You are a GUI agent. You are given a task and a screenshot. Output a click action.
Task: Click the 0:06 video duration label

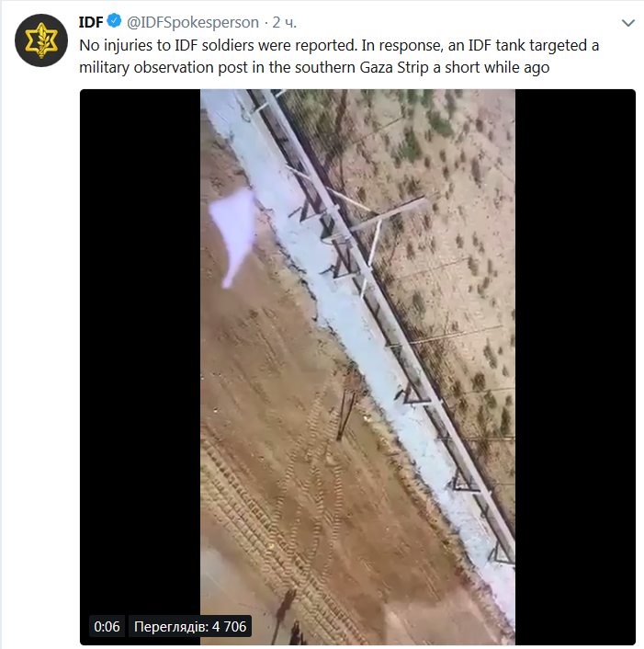click(107, 627)
